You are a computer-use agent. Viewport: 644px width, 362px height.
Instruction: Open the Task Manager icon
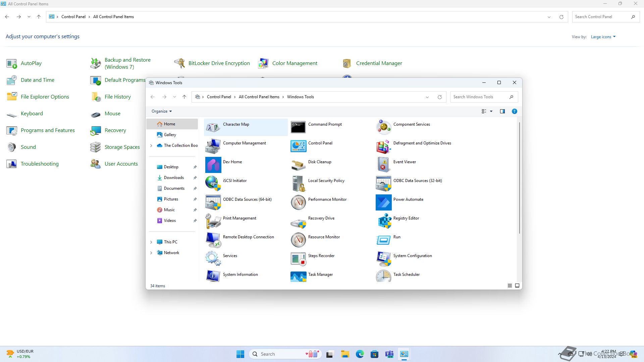(298, 276)
